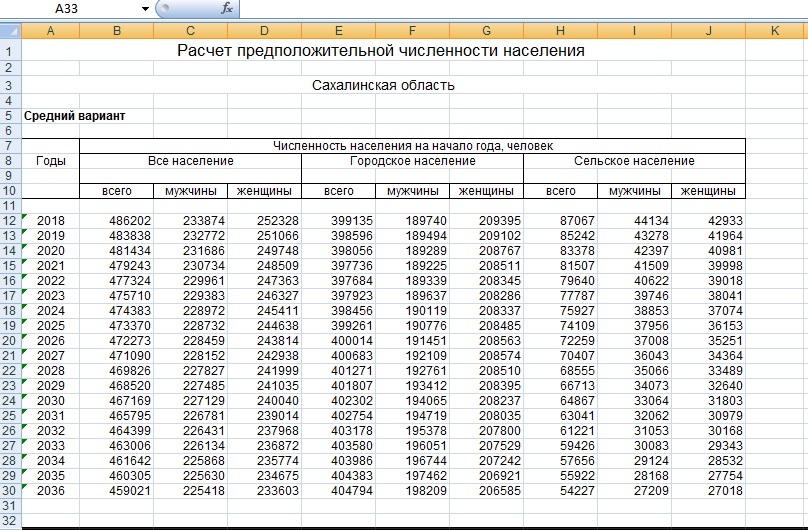This screenshot has width=808, height=530.
Task: Select the 'Сельское население' header cell
Action: pos(634,161)
